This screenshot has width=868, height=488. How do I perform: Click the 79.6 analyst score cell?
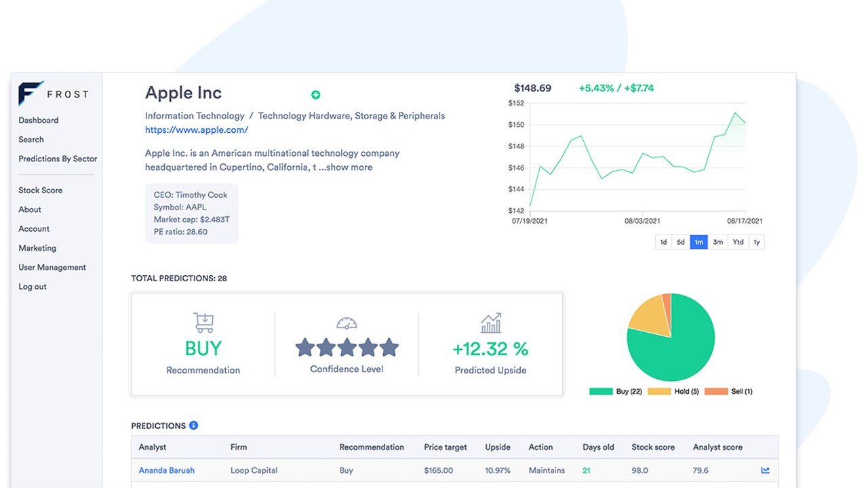point(701,470)
